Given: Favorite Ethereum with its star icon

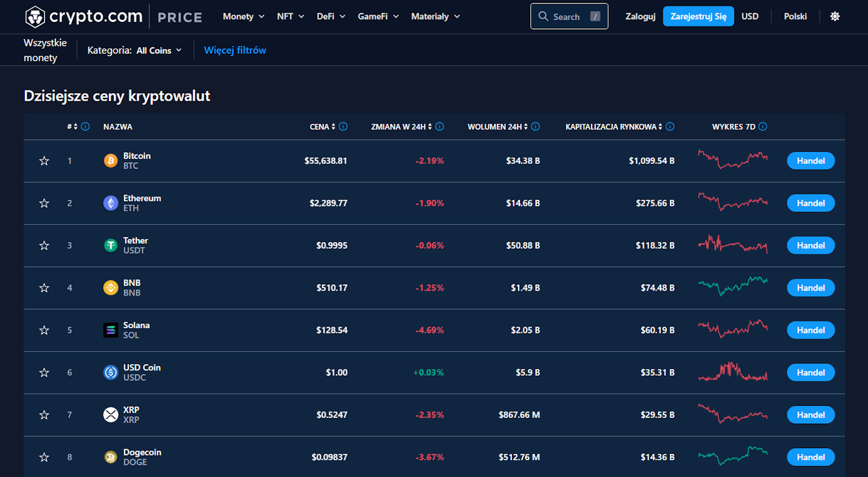Looking at the screenshot, I should [44, 203].
